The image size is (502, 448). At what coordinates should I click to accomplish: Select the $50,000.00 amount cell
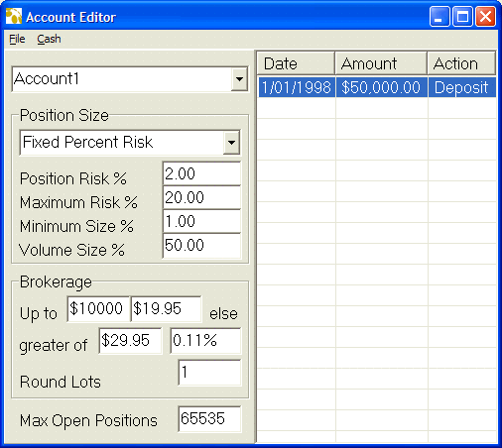[382, 87]
